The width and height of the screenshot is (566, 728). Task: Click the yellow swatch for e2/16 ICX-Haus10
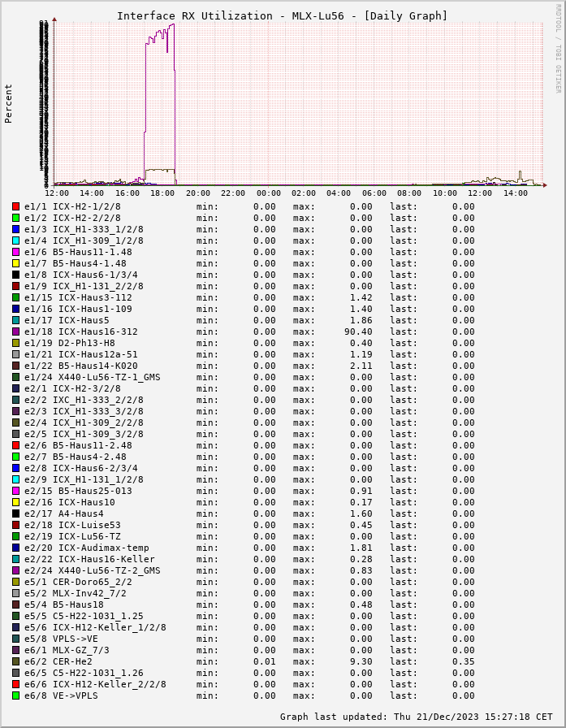pos(15,502)
